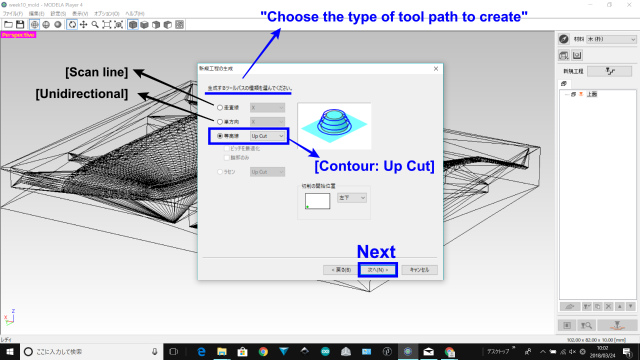This screenshot has height=360, width=640.
Task: Open the contour Up Cut dropdown
Action: 267,136
